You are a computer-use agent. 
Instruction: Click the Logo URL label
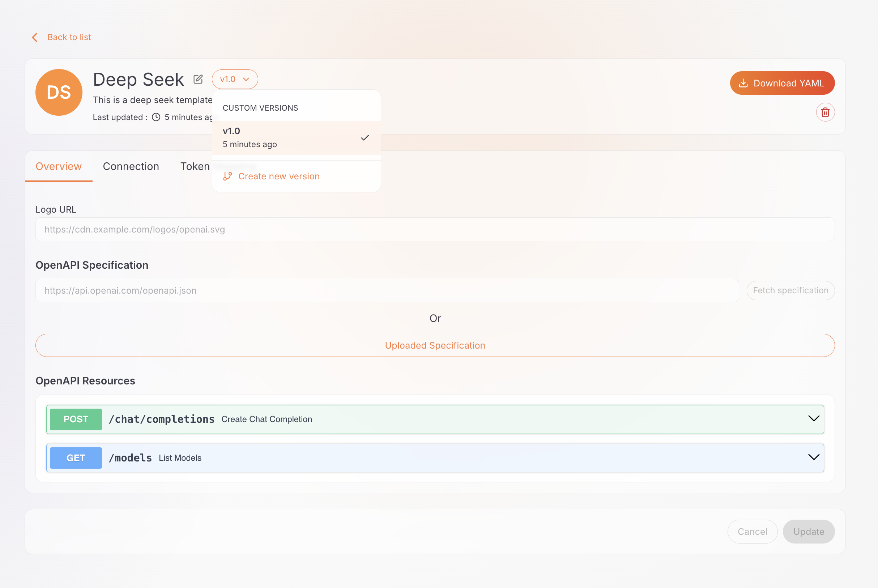pyautogui.click(x=56, y=209)
